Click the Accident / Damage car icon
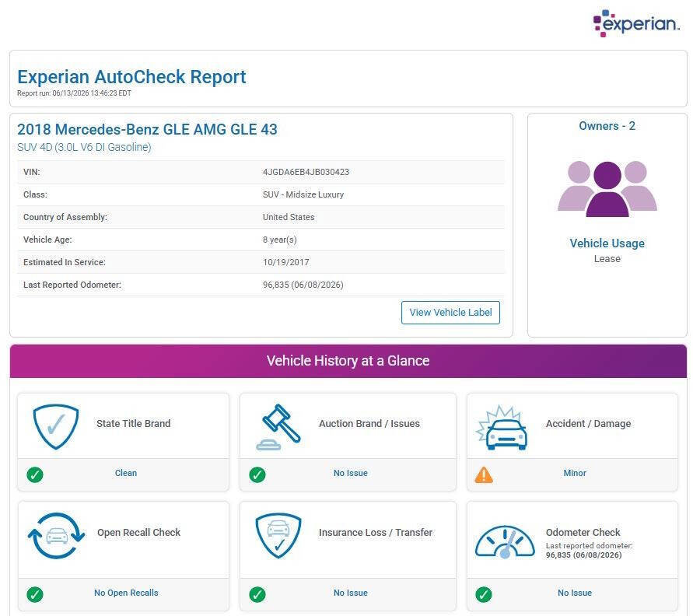Viewport: 693px width, 616px height. [x=502, y=427]
